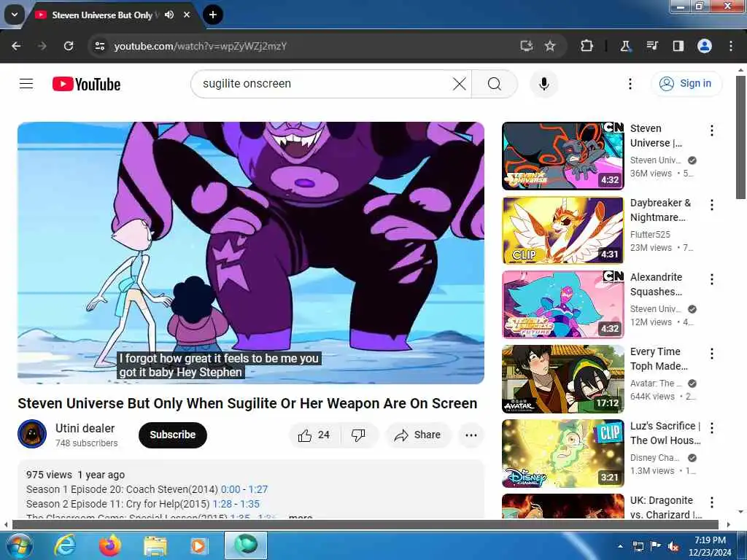
Task: Open the media player taskbar icon
Action: coord(199,545)
